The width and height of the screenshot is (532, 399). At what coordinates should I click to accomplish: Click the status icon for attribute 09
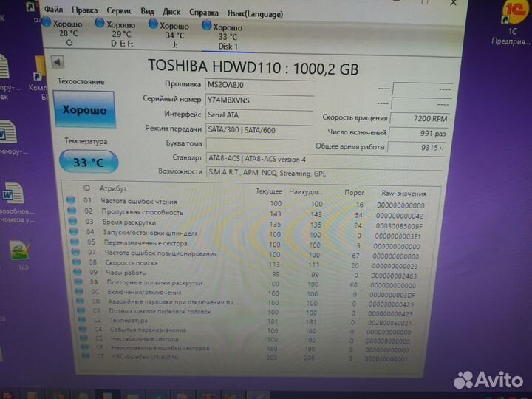click(x=78, y=272)
